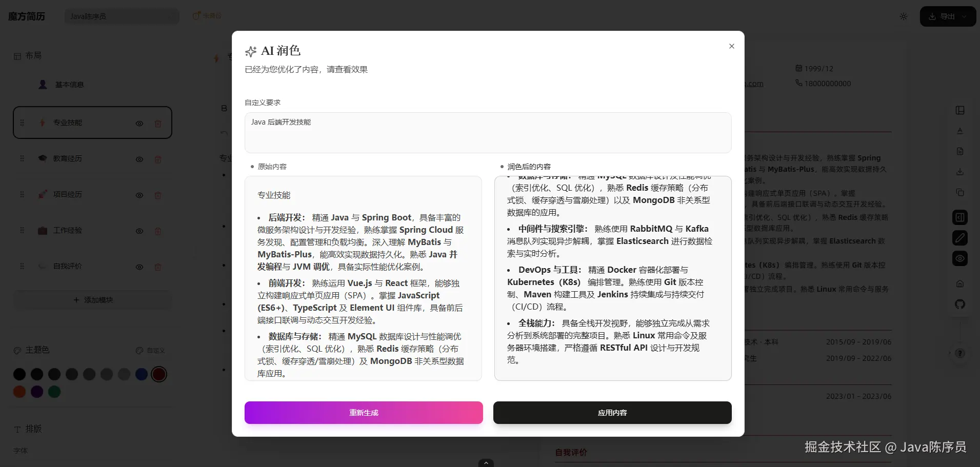Open the 布局 layout section icon
The image size is (980, 467).
point(17,56)
